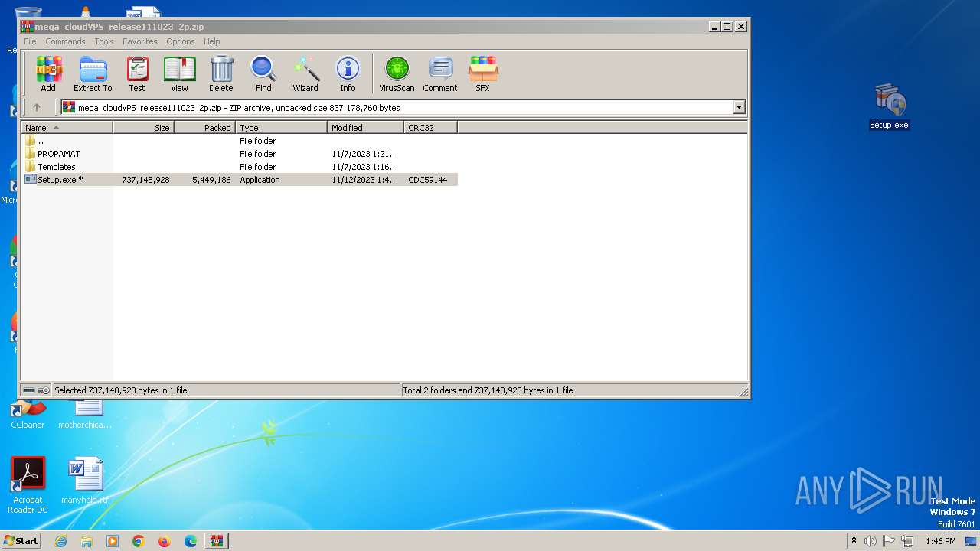This screenshot has height=551, width=980.
Task: Click the 'Total 2 folders' status text
Action: pyautogui.click(x=488, y=390)
